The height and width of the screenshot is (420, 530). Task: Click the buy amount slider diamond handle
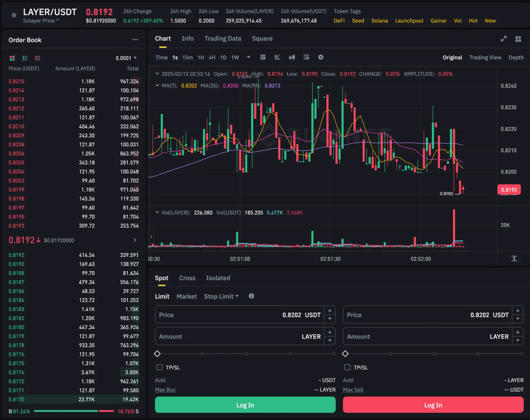pos(157,354)
